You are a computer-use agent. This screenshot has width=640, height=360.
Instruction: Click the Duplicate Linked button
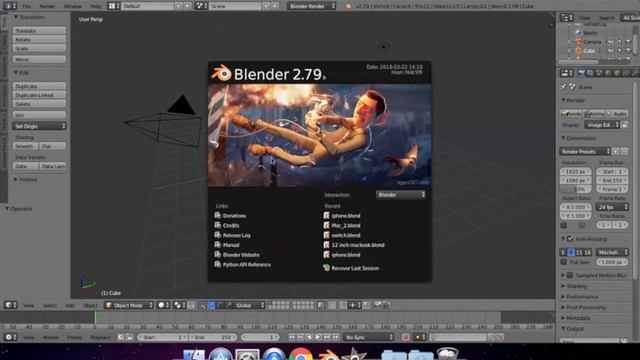coord(39,95)
